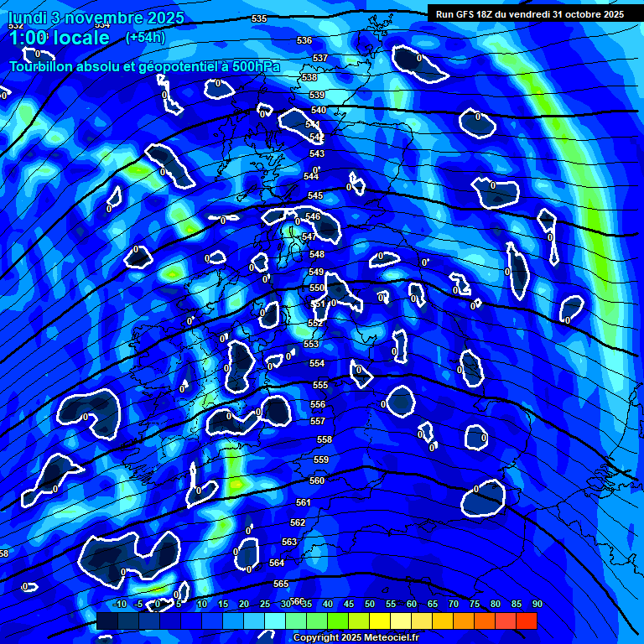Click the '540' geopotential contour label
644x644 pixels.
point(319,110)
